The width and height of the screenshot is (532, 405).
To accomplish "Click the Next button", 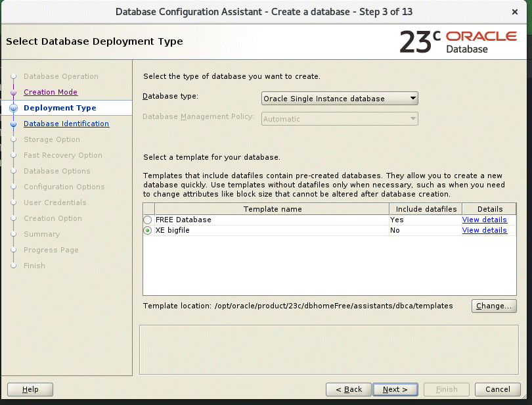I will (x=395, y=389).
